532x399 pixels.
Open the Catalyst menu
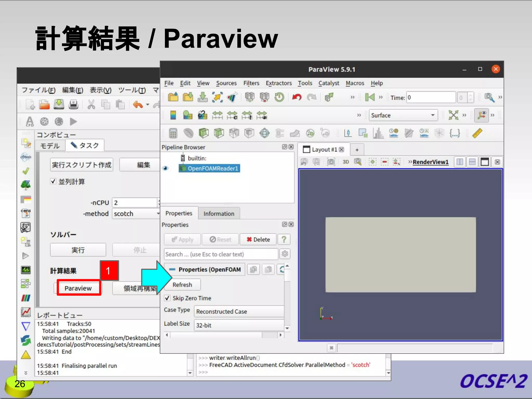click(x=329, y=83)
